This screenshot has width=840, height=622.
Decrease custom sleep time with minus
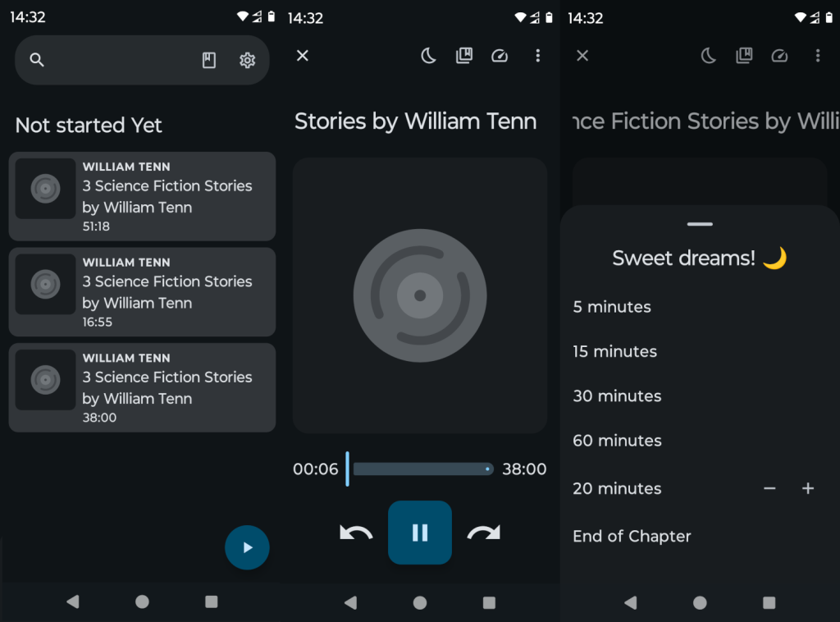point(769,488)
